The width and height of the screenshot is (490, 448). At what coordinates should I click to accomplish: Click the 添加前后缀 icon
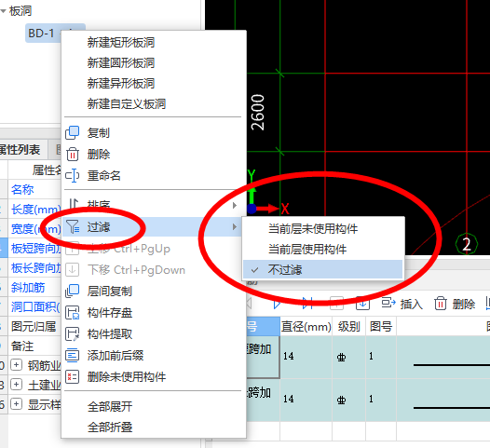[x=72, y=356]
